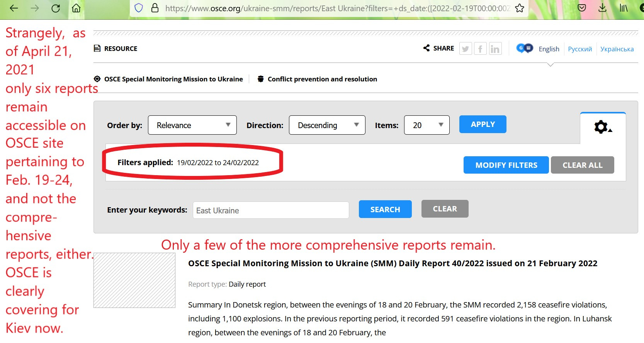Screen dimensions: 644x343
Task: Open the Items count dropdown
Action: click(x=427, y=125)
